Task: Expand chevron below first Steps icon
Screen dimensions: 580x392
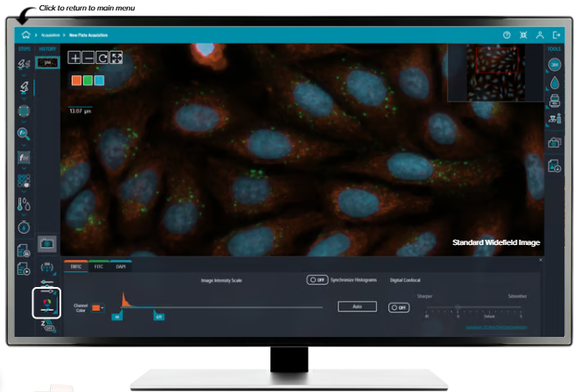Action: 24,75
